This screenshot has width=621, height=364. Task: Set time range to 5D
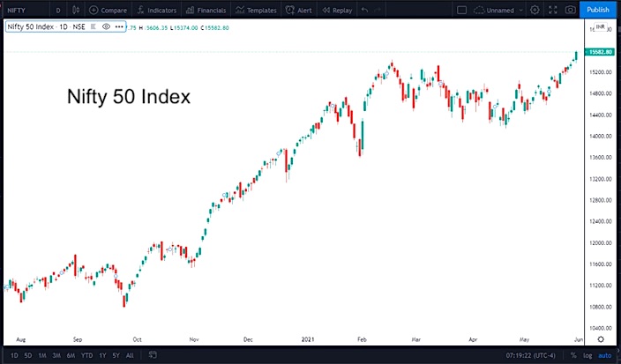pos(27,355)
